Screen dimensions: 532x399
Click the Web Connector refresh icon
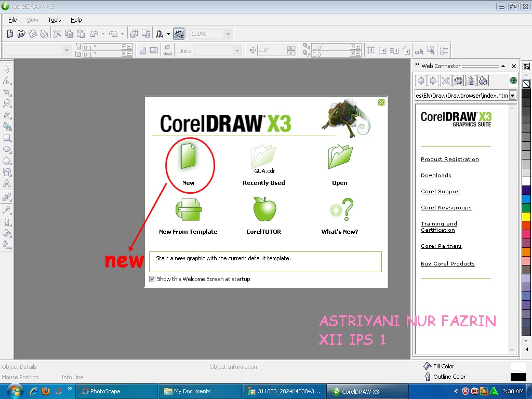pyautogui.click(x=458, y=81)
